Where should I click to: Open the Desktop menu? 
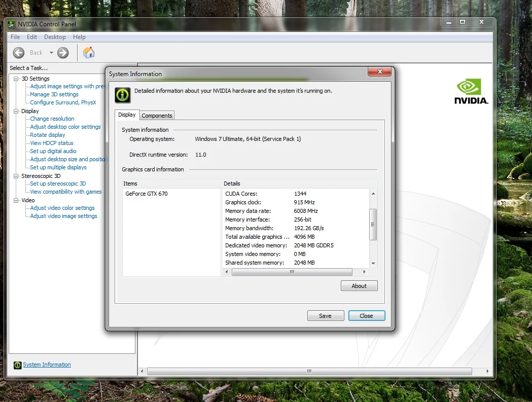click(55, 37)
